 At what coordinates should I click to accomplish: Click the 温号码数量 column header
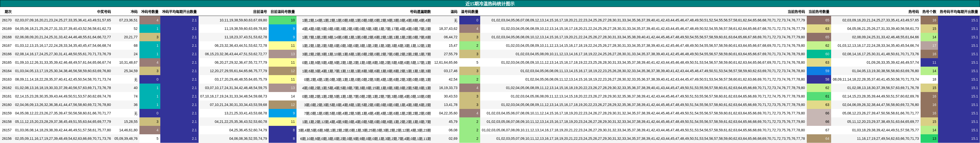[469, 12]
